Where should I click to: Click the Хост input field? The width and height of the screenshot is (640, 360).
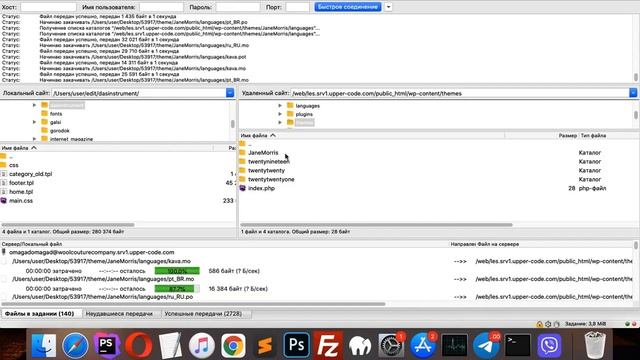(x=48, y=7)
